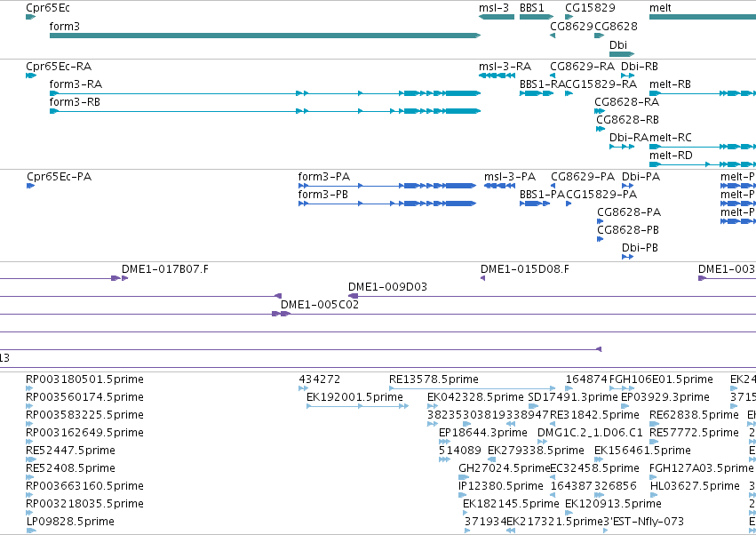
Task: Click the BBS1-RA transcript label
Action: point(542,84)
